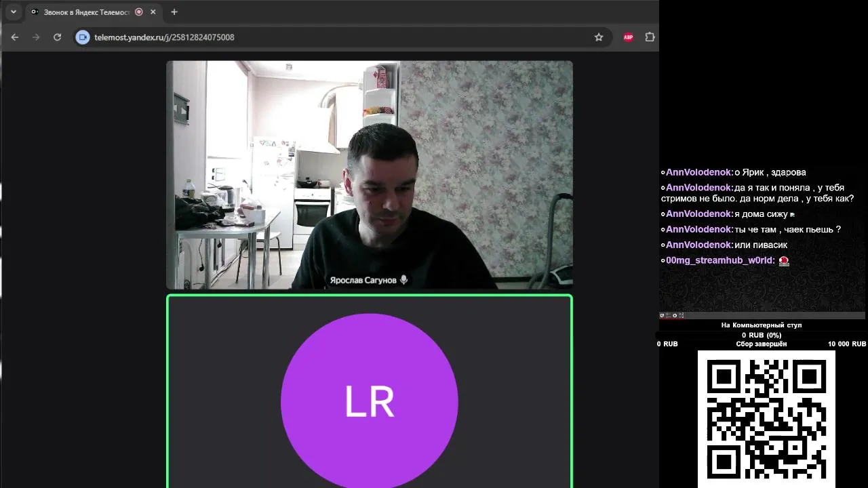This screenshot has width=868, height=488.
Task: Click the 'На Компьютерный стул' donation goal title
Action: 762,325
